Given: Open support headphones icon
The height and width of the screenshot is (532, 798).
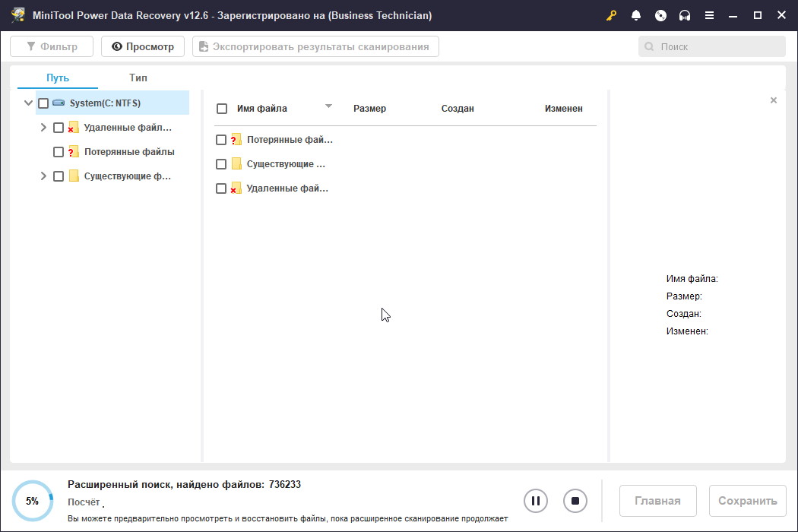Looking at the screenshot, I should (685, 15).
